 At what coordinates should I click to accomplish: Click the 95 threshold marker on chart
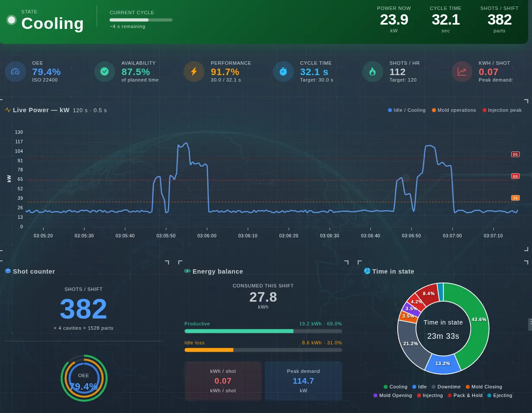click(515, 154)
